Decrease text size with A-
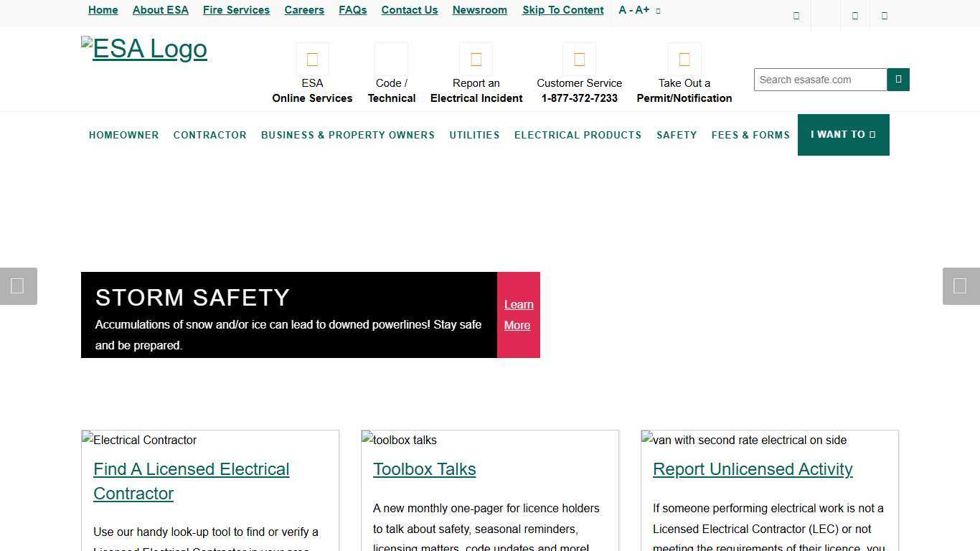980x551 pixels. pos(623,9)
